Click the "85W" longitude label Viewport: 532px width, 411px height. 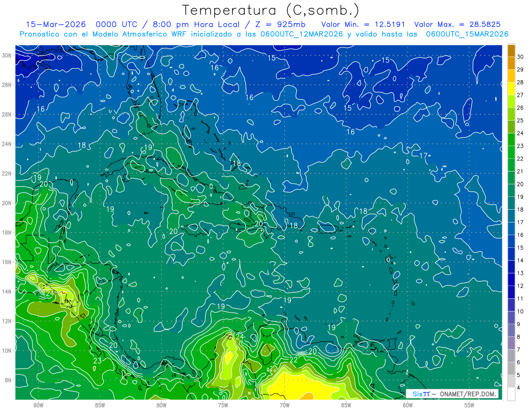point(99,405)
